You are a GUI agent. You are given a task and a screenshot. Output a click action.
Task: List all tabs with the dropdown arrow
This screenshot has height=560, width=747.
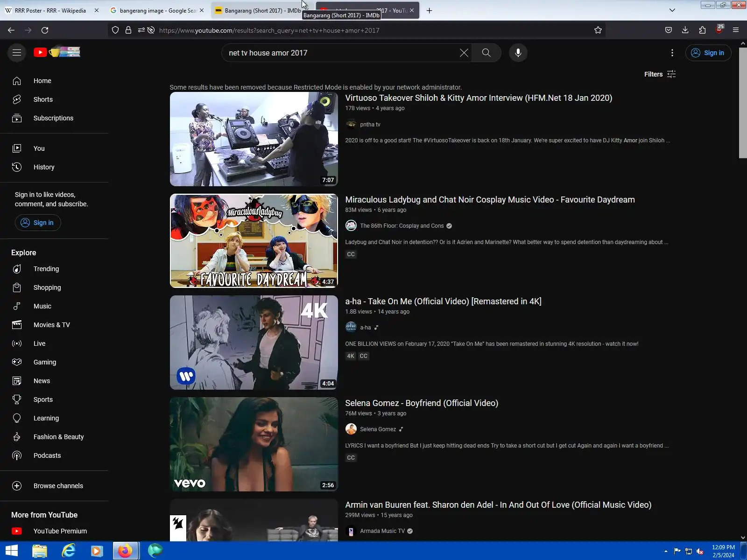coord(672,10)
